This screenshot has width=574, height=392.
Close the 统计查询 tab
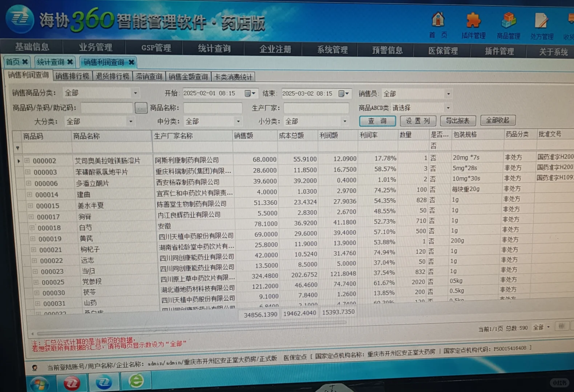(70, 62)
